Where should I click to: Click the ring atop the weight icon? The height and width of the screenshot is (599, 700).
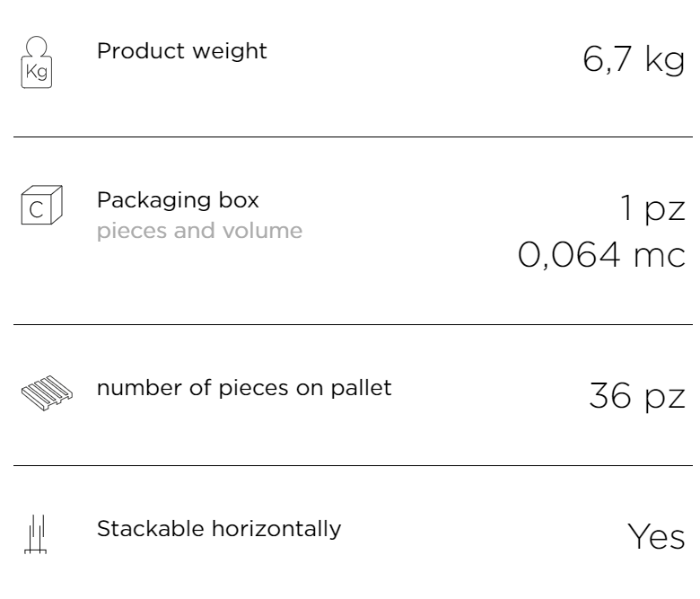pos(37,46)
